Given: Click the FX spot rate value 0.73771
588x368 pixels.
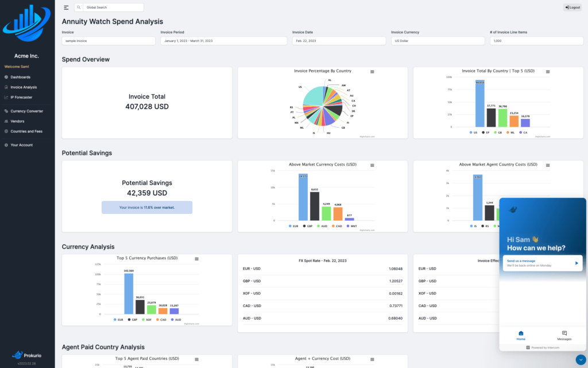Looking at the screenshot, I should click(x=395, y=306).
